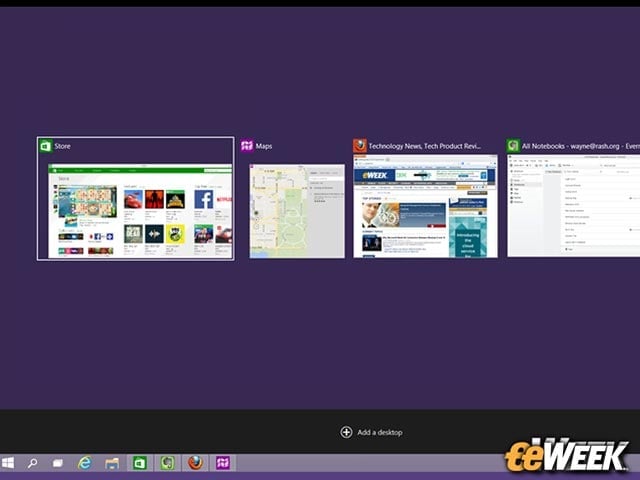Click the Maps app icon above its thumbnail
The image size is (640, 480).
tap(247, 146)
